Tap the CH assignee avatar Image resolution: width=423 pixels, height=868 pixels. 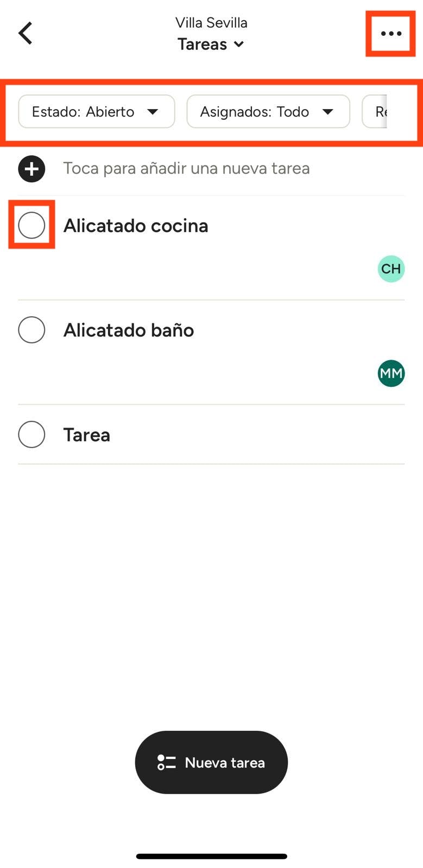click(x=391, y=269)
